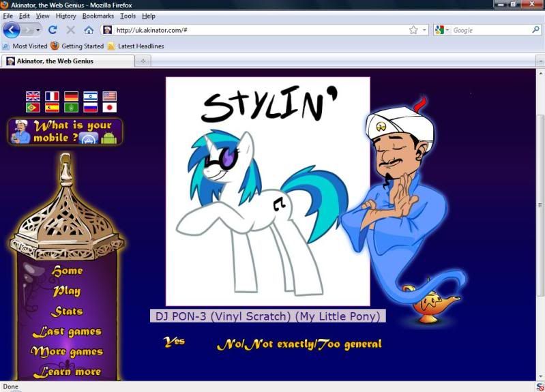Go to Home in the lamp menu
Viewport: 545px width, 392px height.
tap(67, 271)
